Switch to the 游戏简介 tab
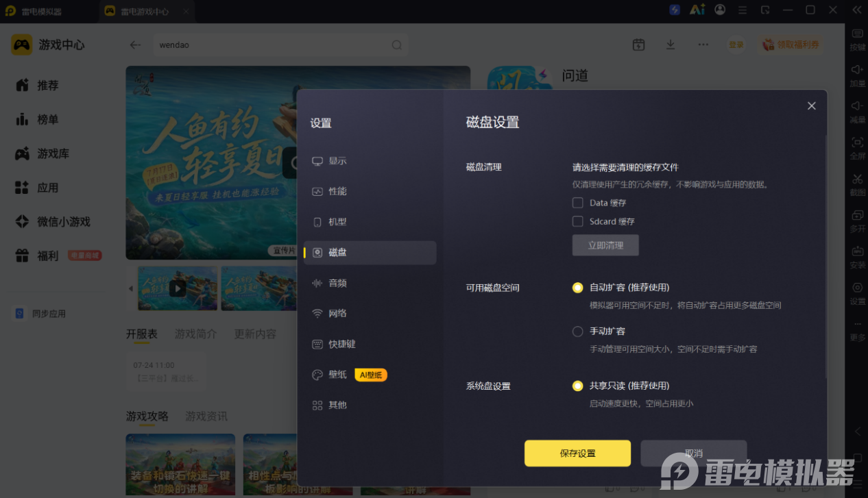The height and width of the screenshot is (498, 868). coord(195,334)
